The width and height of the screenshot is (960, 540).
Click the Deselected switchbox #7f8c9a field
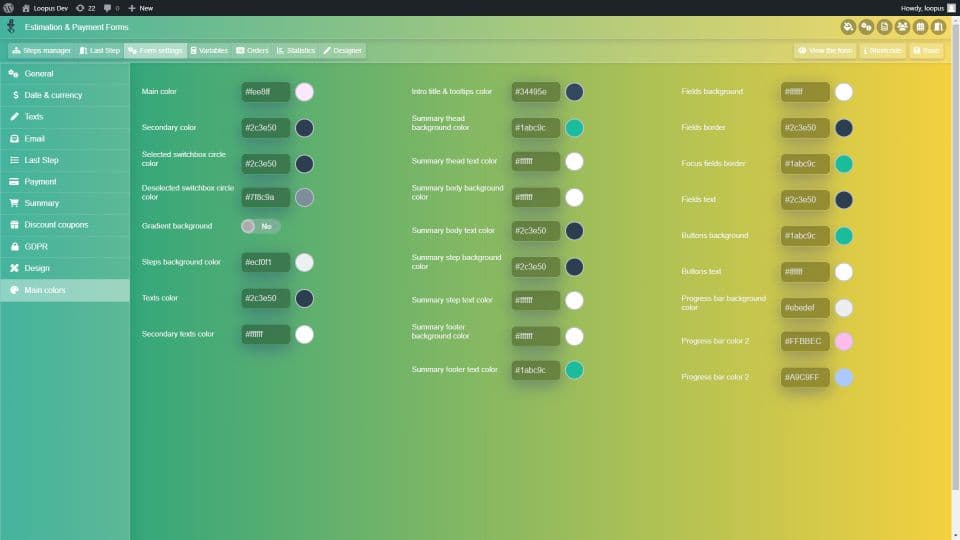point(265,197)
